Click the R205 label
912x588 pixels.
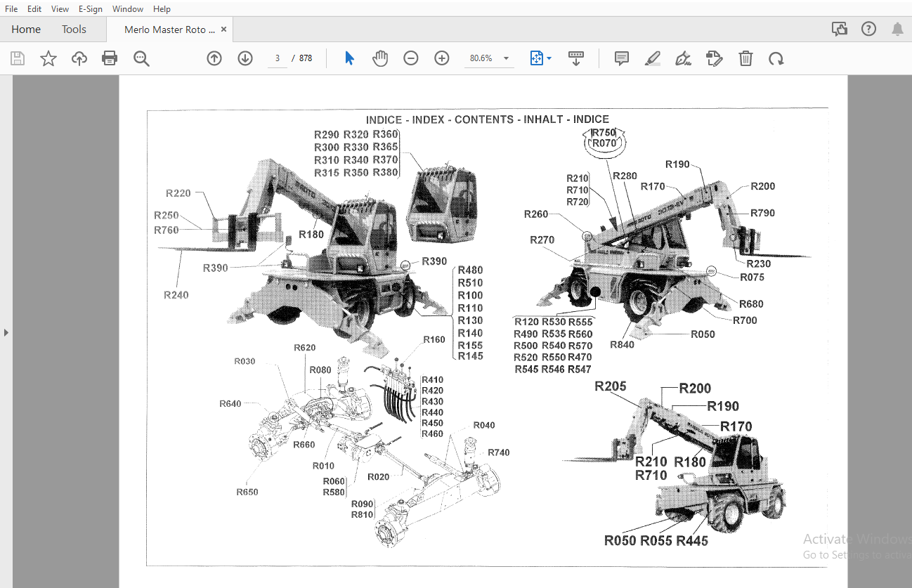pyautogui.click(x=611, y=386)
